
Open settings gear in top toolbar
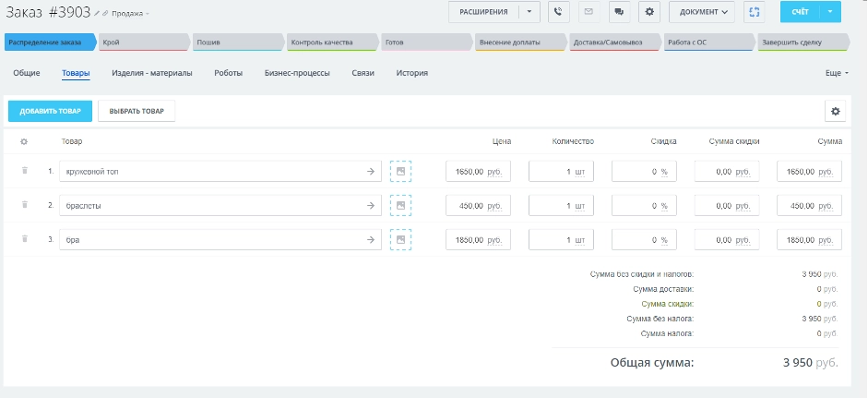click(x=649, y=12)
